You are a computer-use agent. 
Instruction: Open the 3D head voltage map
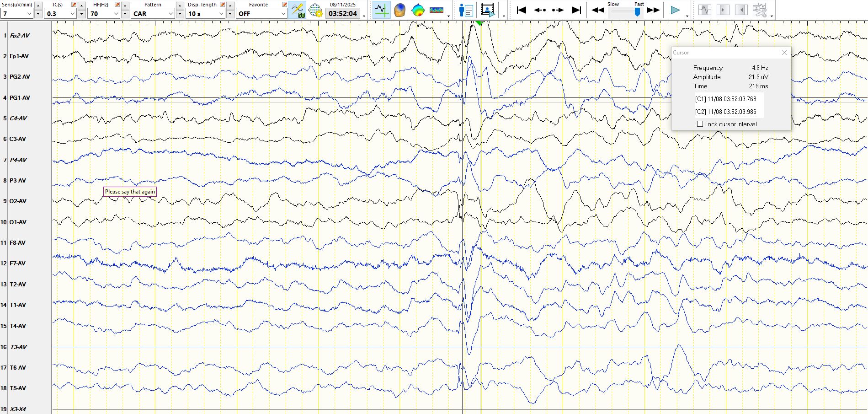coord(399,10)
